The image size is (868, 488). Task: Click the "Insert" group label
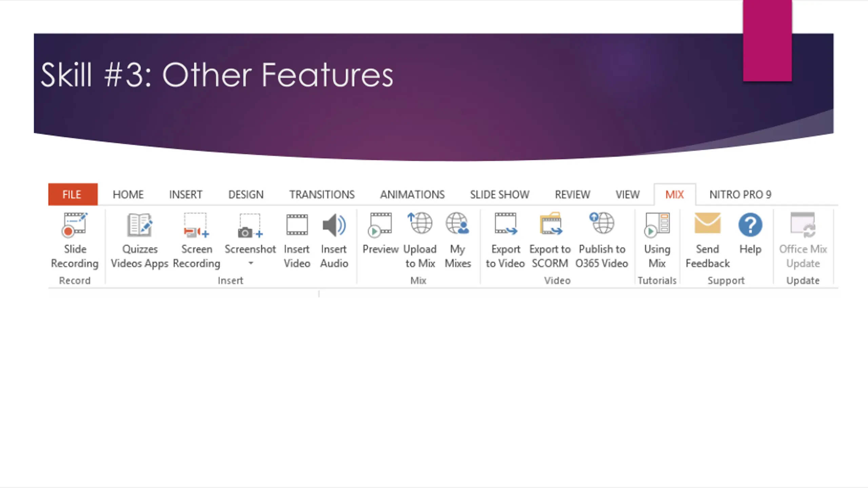click(231, 281)
